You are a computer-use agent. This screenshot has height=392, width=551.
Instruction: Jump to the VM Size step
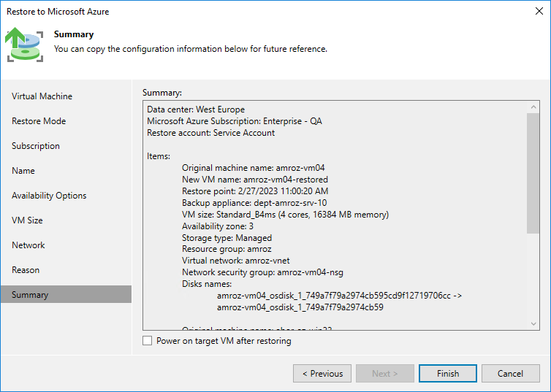[27, 220]
